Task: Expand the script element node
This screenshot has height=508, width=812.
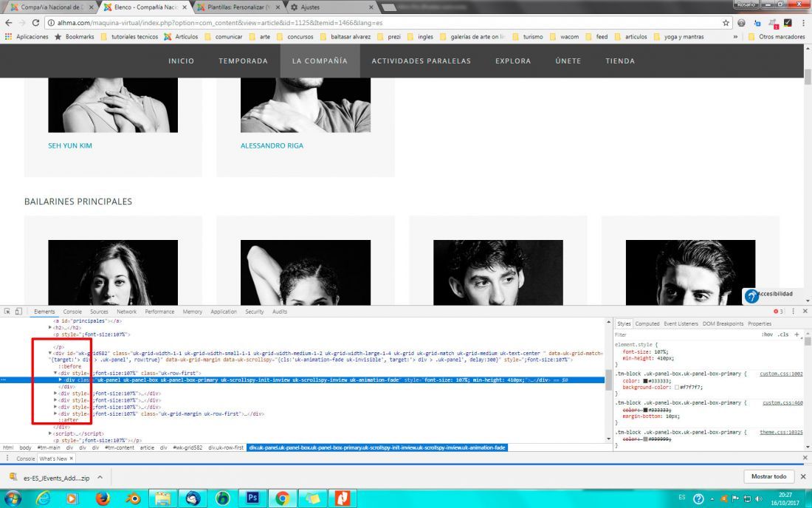Action: 50,433
